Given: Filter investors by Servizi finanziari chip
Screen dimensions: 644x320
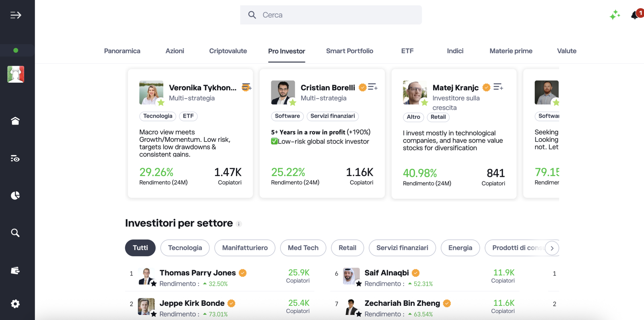Looking at the screenshot, I should tap(402, 248).
